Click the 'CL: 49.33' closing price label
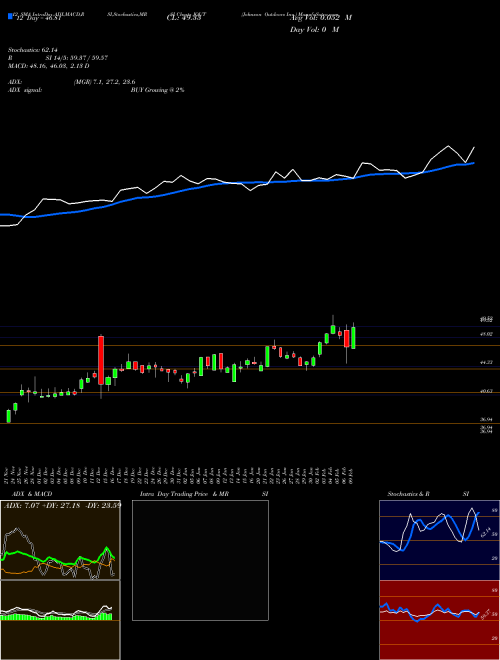This screenshot has height=660, width=500. point(184,18)
